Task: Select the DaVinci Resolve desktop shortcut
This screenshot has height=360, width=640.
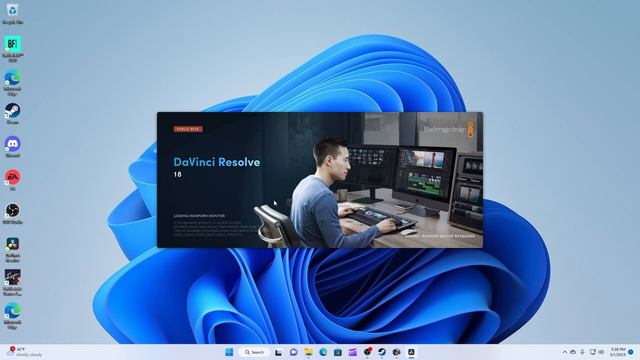Action: 12,249
